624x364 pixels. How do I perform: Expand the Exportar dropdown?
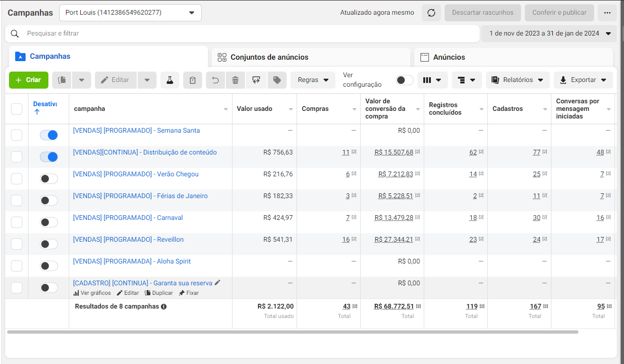(583, 80)
